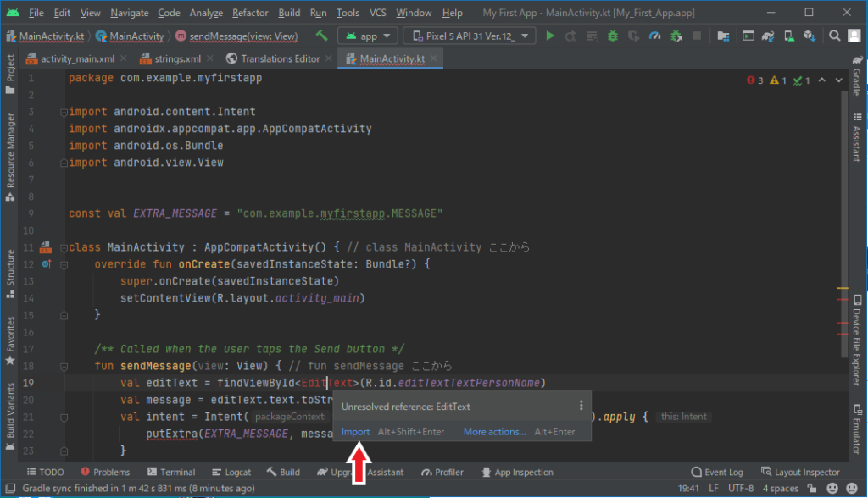Open the Profile app gauge icon
Viewport: 868px width, 498px height.
[654, 36]
